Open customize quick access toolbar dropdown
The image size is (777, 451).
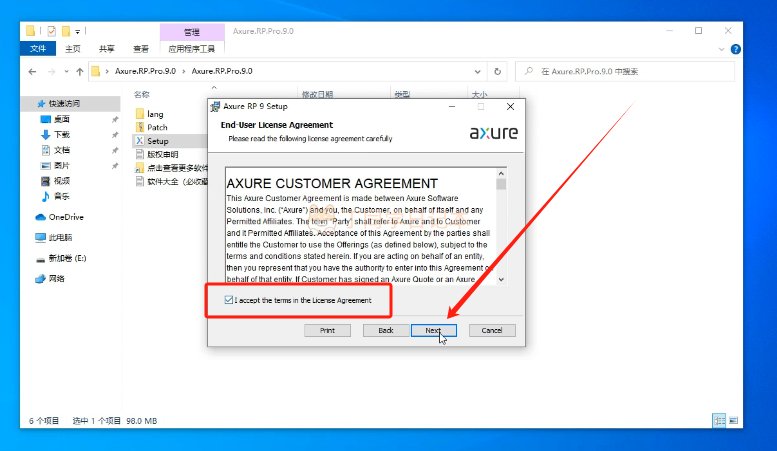pos(77,32)
